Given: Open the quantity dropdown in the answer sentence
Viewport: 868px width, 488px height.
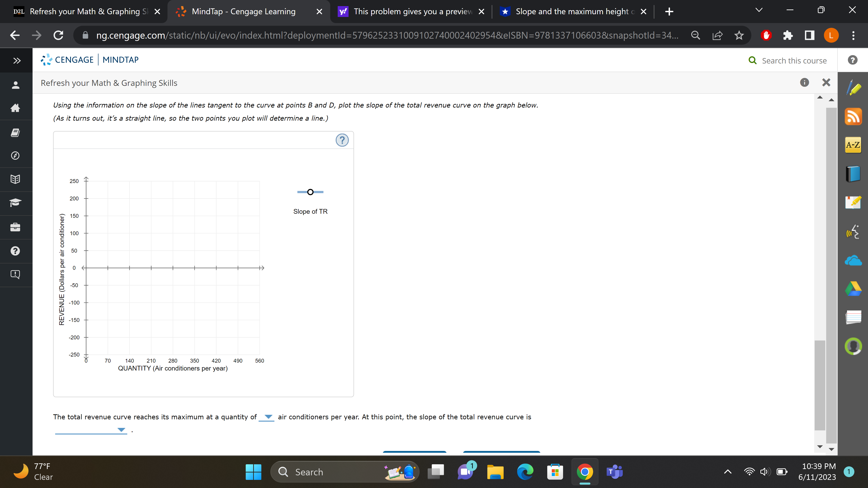Looking at the screenshot, I should [x=267, y=418].
